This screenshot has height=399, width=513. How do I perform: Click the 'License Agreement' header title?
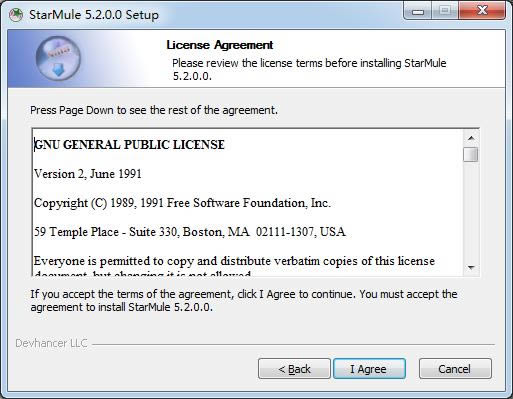click(220, 45)
